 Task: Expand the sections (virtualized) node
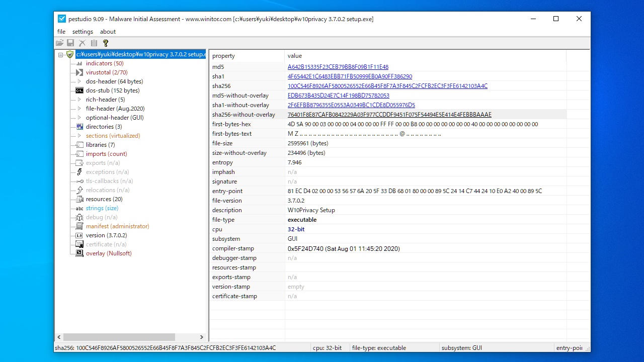point(79,136)
